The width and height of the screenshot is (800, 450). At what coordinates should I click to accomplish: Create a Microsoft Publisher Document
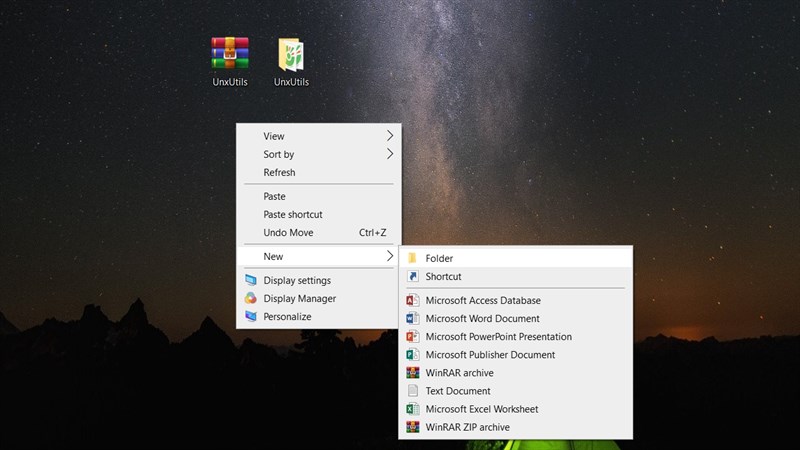490,354
